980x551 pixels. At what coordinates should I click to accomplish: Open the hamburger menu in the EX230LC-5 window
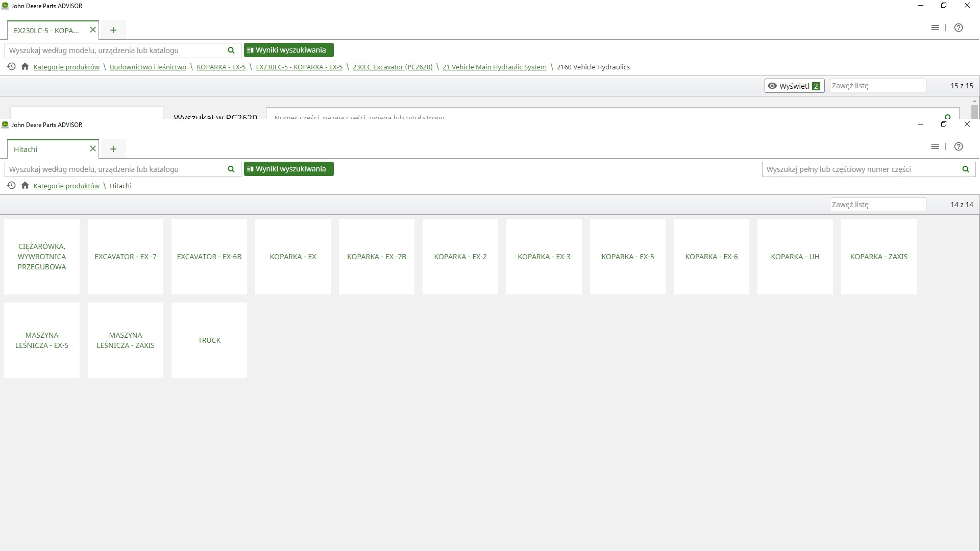point(935,28)
